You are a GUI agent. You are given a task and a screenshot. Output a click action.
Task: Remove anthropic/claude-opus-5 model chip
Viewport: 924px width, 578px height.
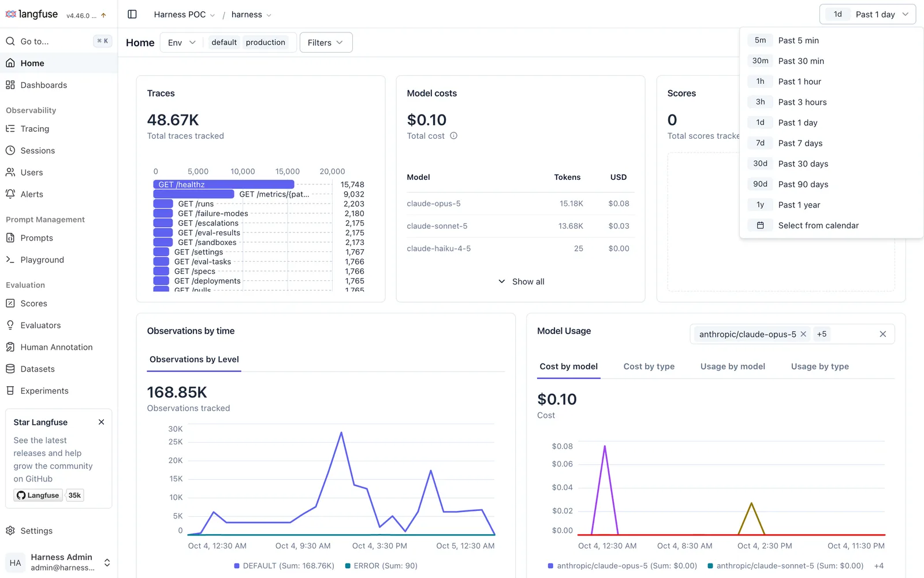(x=803, y=334)
